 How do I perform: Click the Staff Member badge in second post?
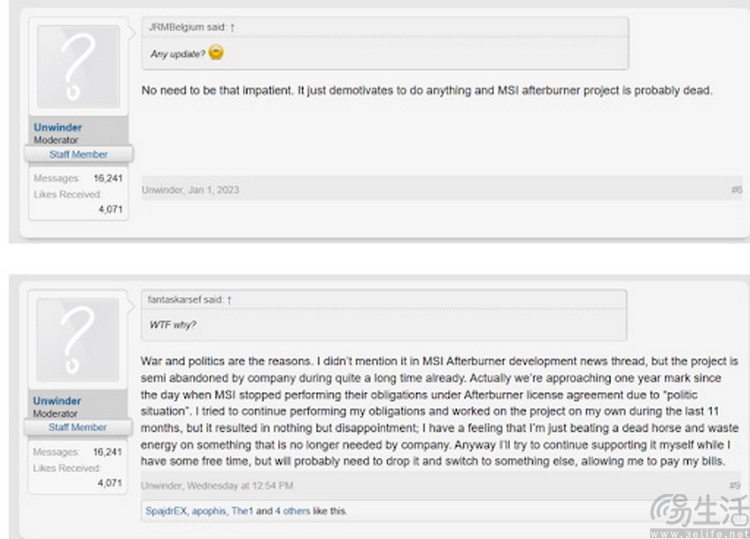(78, 427)
